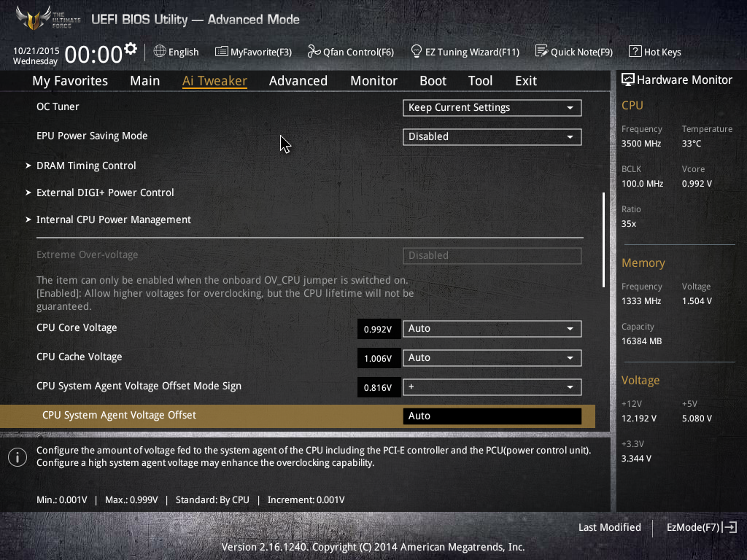Click the +5V 5.080 V reading

click(x=697, y=418)
